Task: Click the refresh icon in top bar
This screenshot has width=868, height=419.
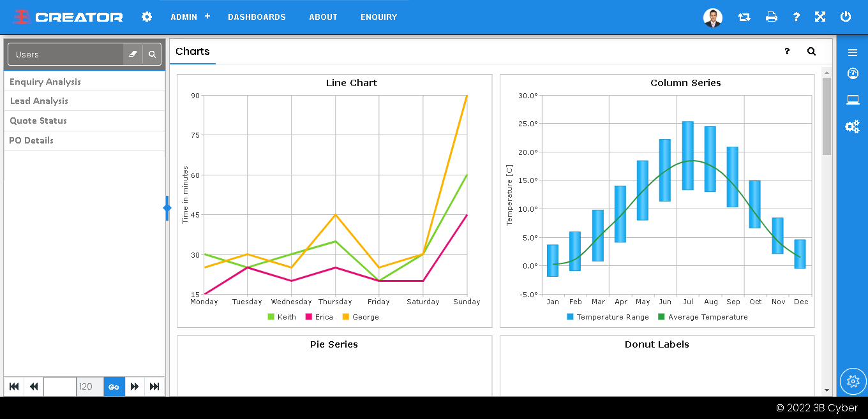Action: point(744,17)
